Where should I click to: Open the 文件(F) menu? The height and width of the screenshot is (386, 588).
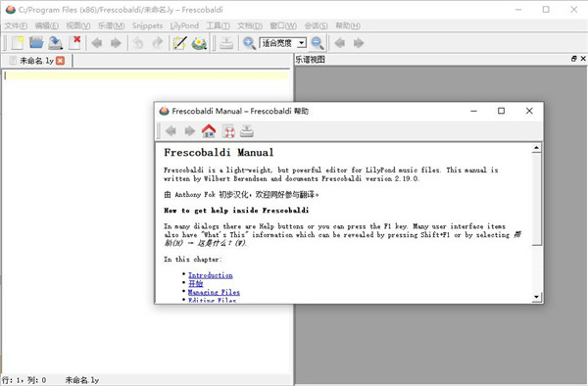(16, 25)
